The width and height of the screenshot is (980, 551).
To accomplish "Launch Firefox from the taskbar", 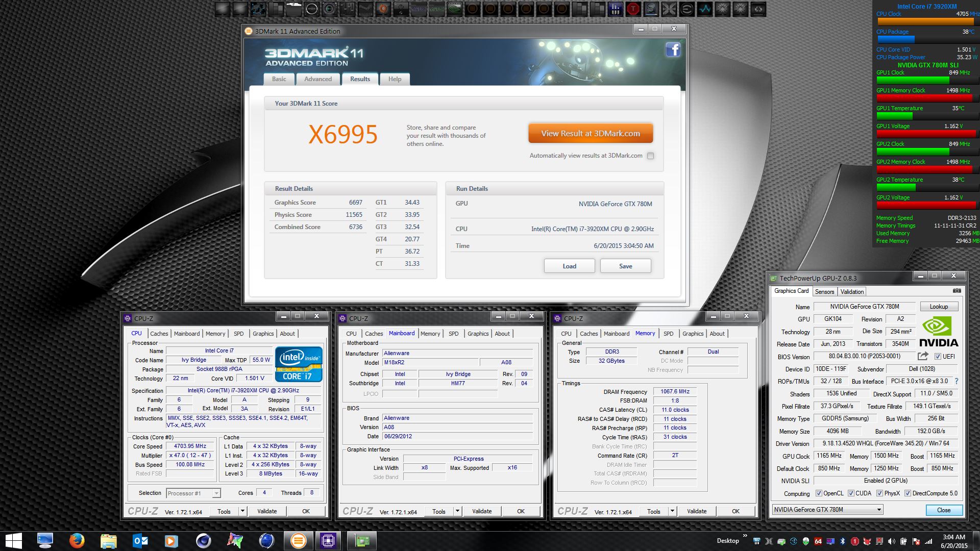I will point(77,540).
